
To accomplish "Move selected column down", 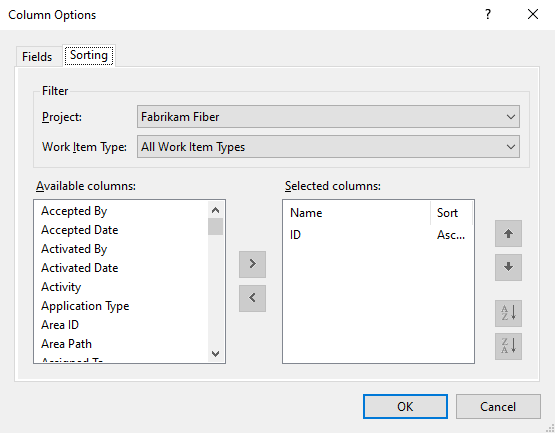I will coord(508,267).
